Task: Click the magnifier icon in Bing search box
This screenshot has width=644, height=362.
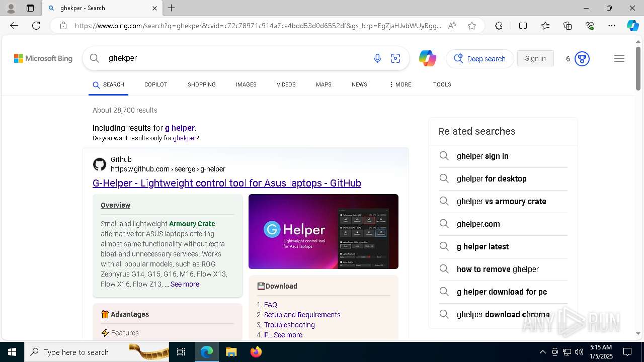Action: point(94,58)
